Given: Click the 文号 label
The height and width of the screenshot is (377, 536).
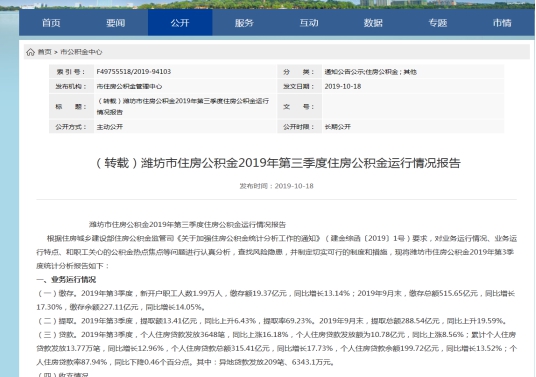Looking at the screenshot, I should pos(298,107).
